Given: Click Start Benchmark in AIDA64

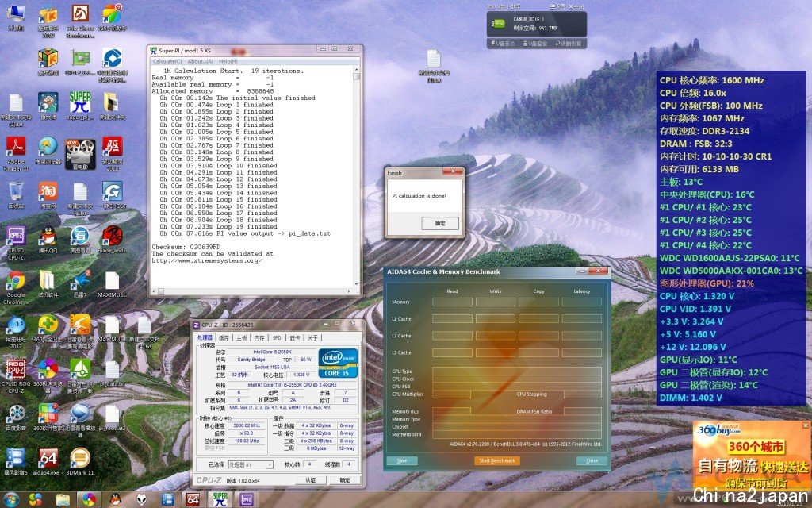Looking at the screenshot, I should coord(497,460).
